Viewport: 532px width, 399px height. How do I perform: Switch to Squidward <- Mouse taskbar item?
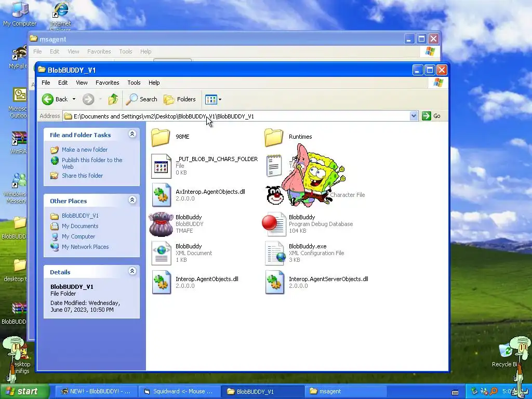click(179, 392)
